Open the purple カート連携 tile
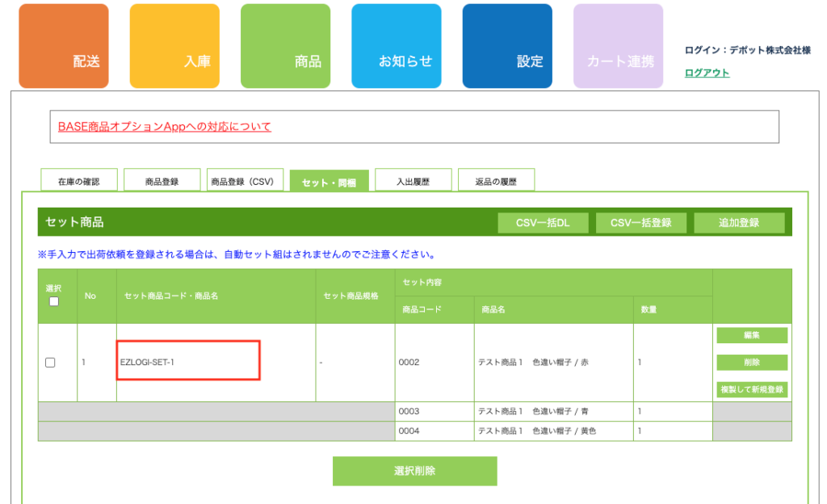The width and height of the screenshot is (827, 504). tap(618, 46)
